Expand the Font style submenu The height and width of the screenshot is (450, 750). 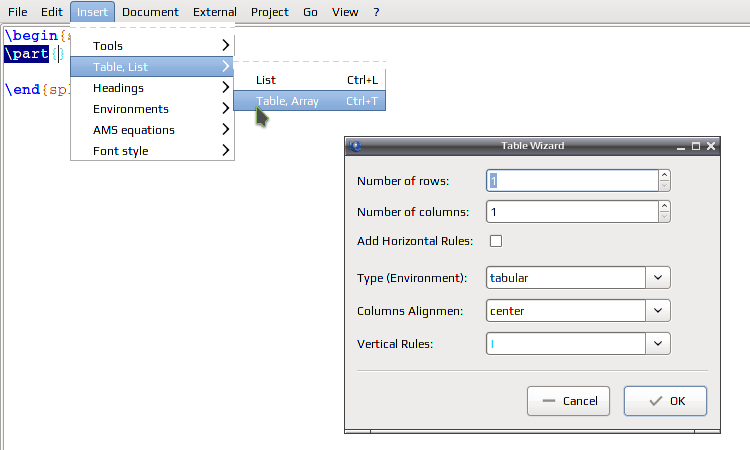pyautogui.click(x=152, y=151)
